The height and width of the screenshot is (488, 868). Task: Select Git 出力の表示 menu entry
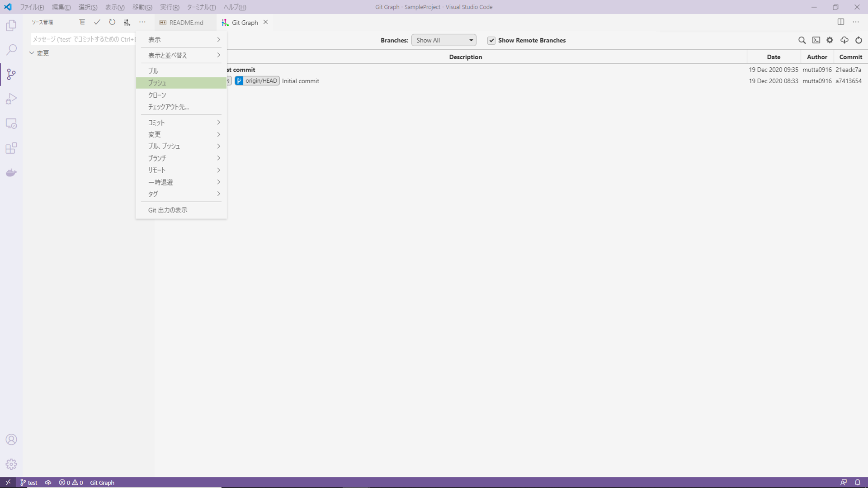pyautogui.click(x=181, y=210)
